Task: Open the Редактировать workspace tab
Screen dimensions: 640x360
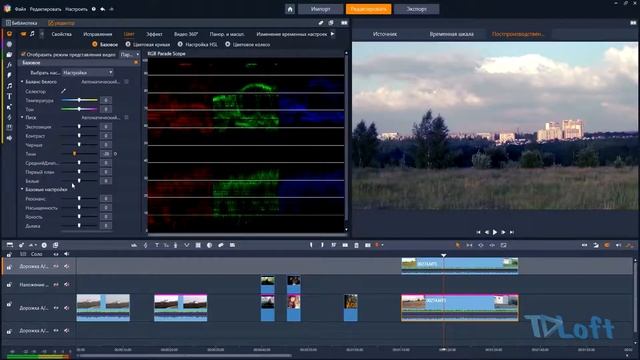Action: [368, 9]
